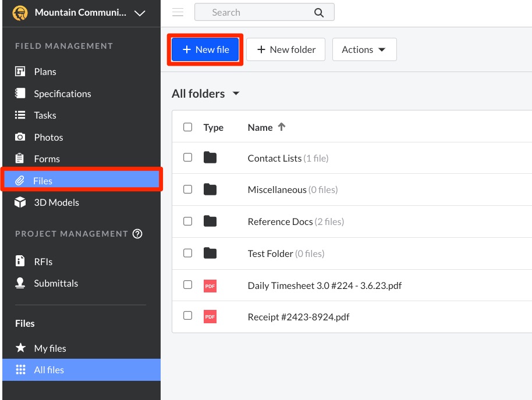This screenshot has width=532, height=400.
Task: Open 3D Models in the sidebar
Action: coord(56,202)
